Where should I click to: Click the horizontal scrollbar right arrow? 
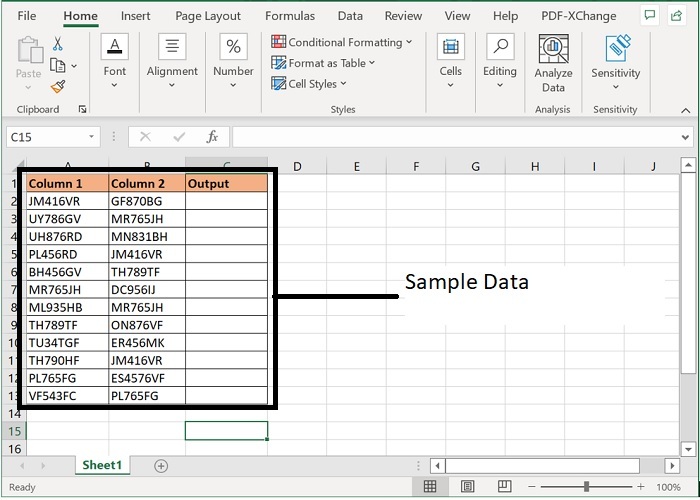[x=672, y=466]
